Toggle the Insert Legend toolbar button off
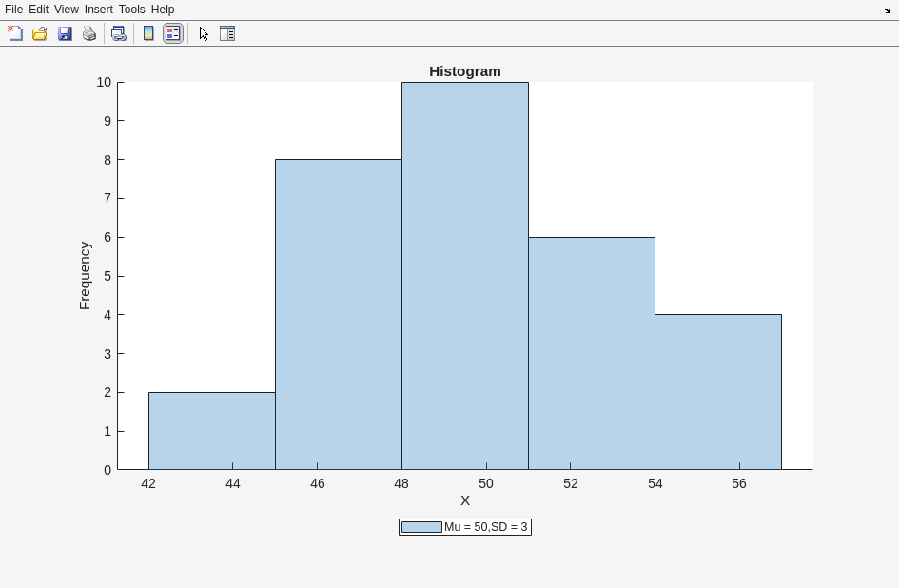Screen dimensions: 899x588 pyautogui.click(x=173, y=33)
